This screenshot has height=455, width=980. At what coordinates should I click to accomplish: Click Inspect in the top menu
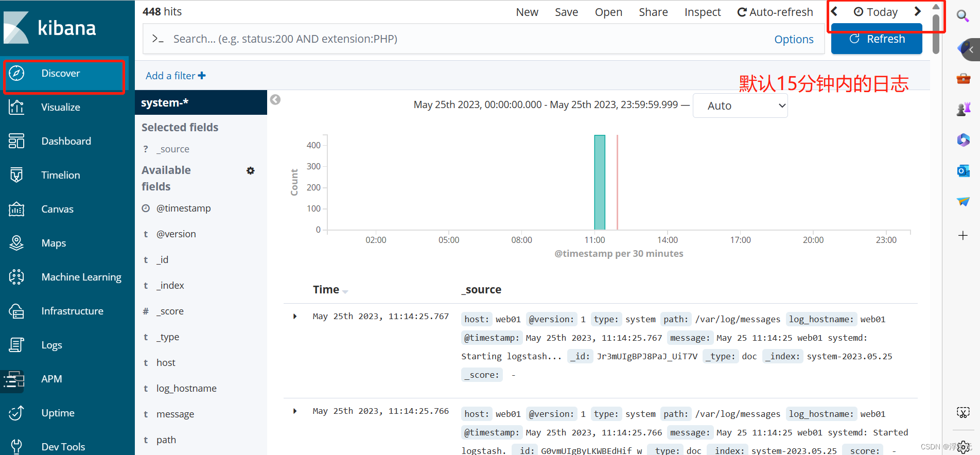(x=703, y=12)
